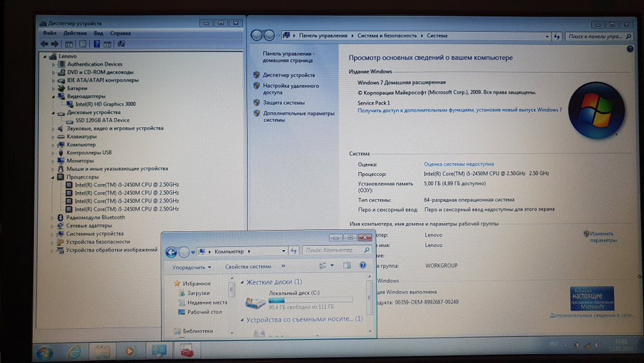
Task: Open Защита системы link
Action: (284, 103)
